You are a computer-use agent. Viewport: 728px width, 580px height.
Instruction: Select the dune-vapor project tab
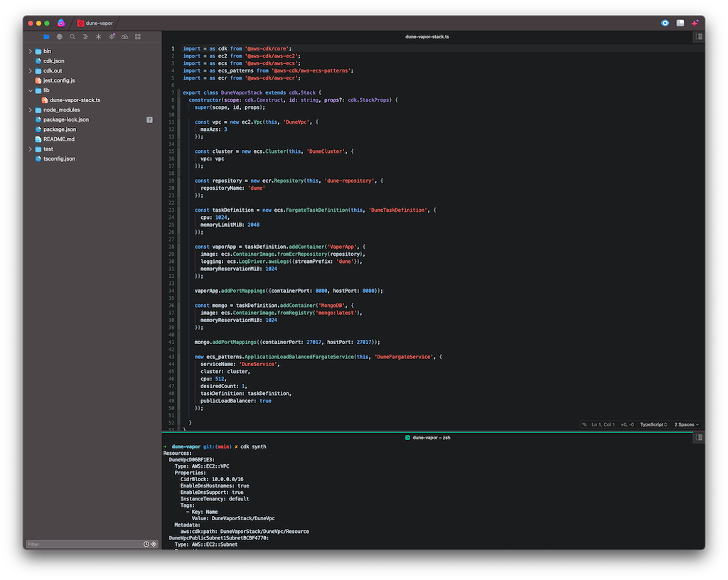[95, 23]
